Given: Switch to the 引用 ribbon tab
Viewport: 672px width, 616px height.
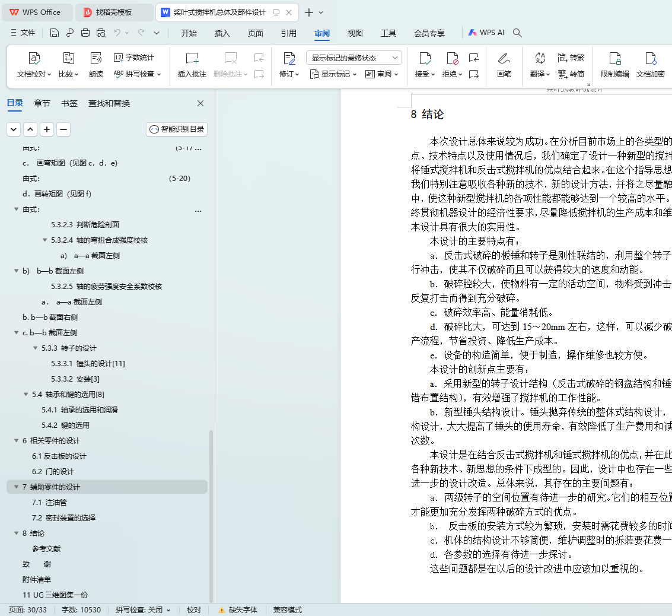Looking at the screenshot, I should coord(288,33).
